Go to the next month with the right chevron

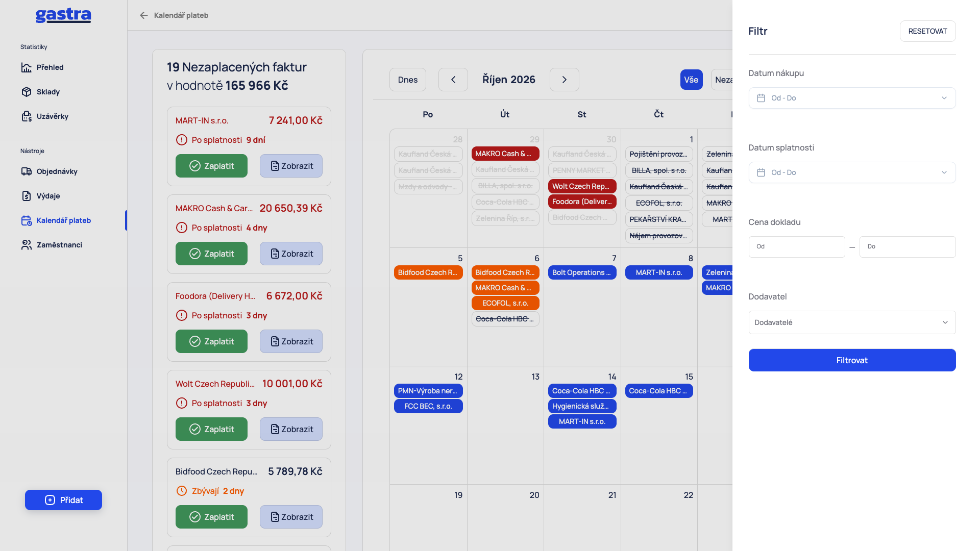[x=565, y=80]
